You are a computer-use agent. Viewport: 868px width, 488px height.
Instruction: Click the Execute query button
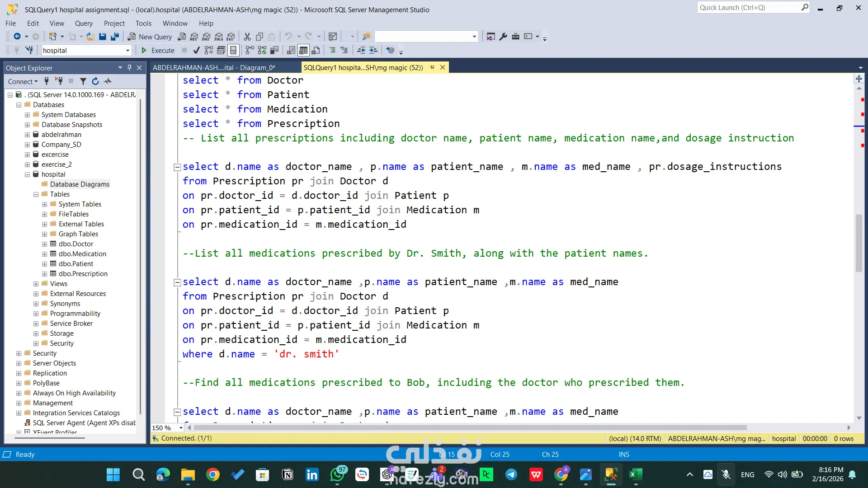(x=158, y=50)
